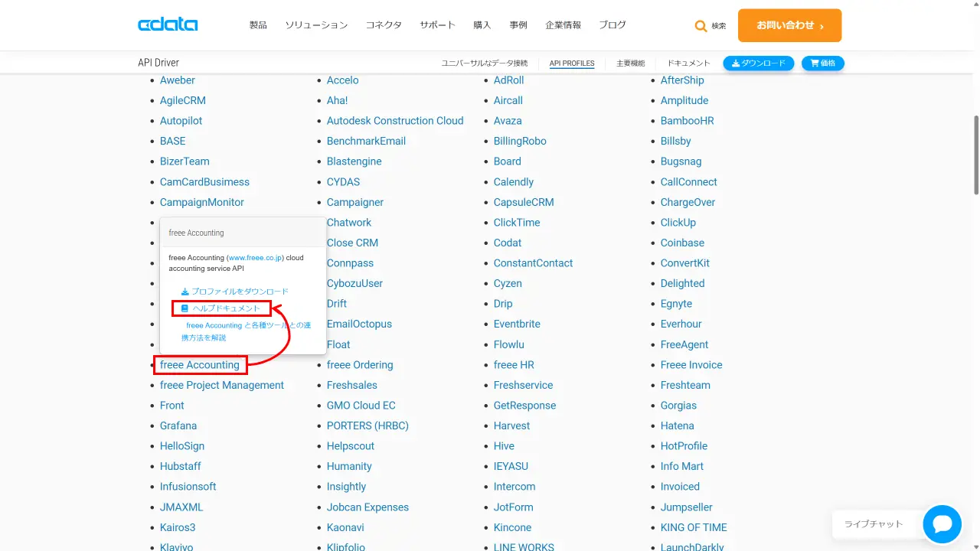Open the ドキュメント tab
This screenshot has height=551, width=980.
(x=689, y=64)
